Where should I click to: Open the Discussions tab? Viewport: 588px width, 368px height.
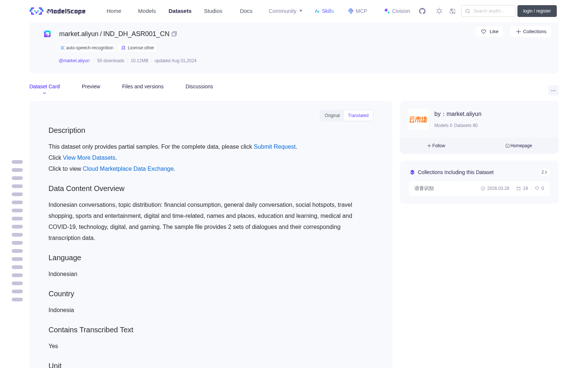199,86
